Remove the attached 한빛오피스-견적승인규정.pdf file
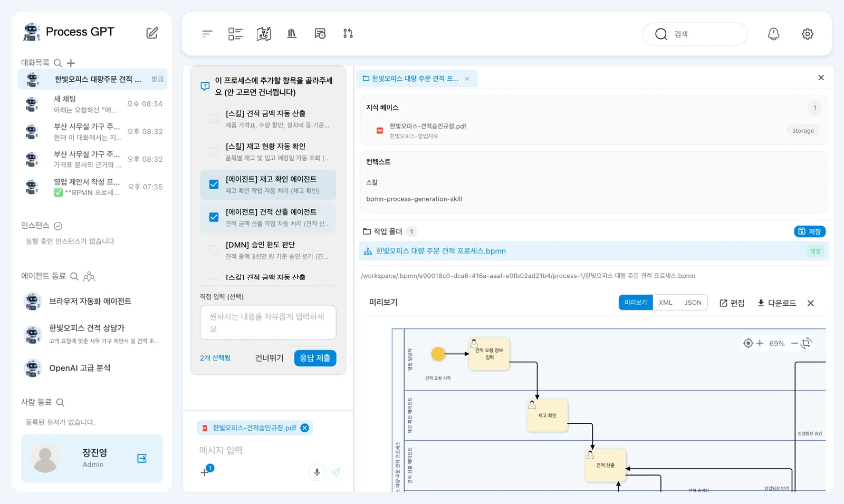 [x=305, y=428]
